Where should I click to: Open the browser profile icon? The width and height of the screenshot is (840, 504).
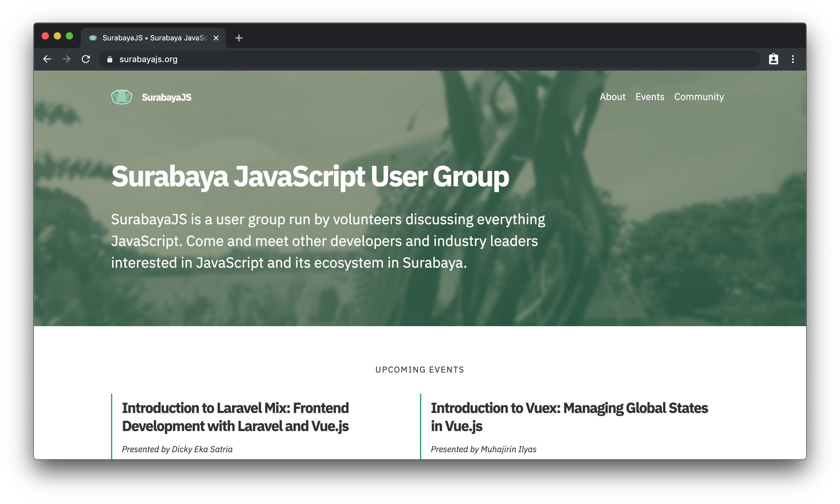point(773,59)
